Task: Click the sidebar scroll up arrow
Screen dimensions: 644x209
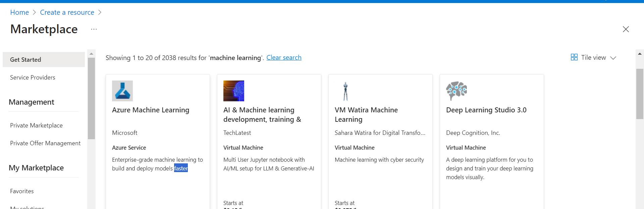Action: [x=91, y=54]
